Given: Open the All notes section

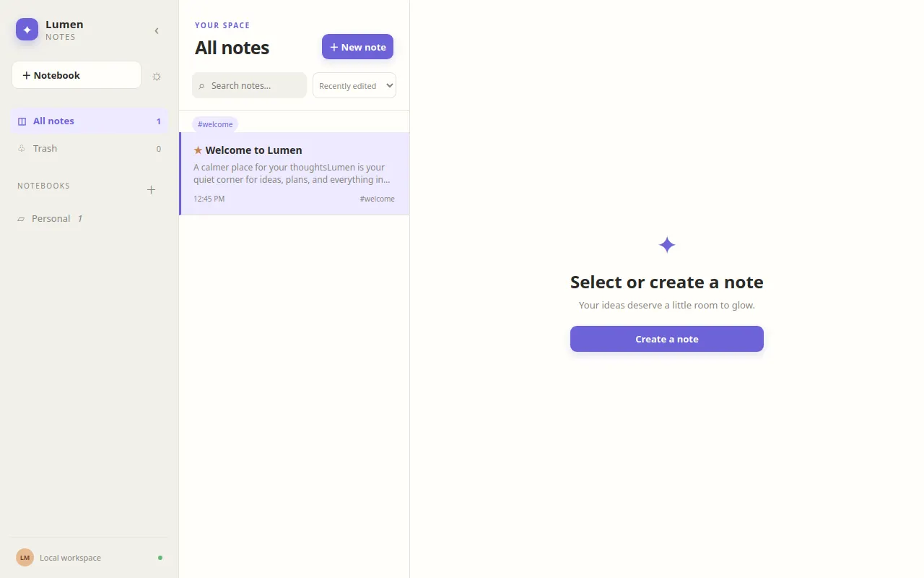Looking at the screenshot, I should [90, 121].
